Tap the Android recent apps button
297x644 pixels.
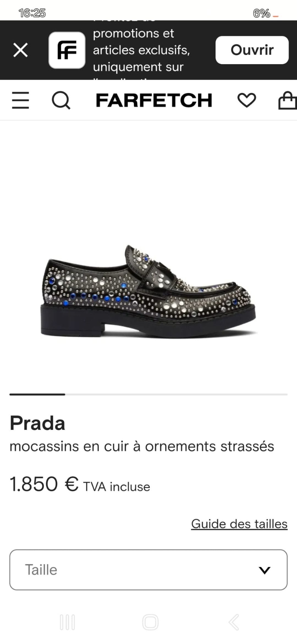pyautogui.click(x=67, y=622)
